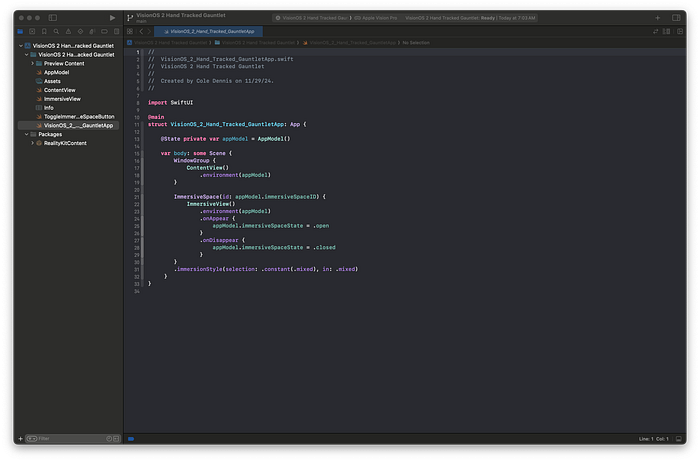
Task: Click the folder breadcrumb in jump bar
Action: [255, 43]
